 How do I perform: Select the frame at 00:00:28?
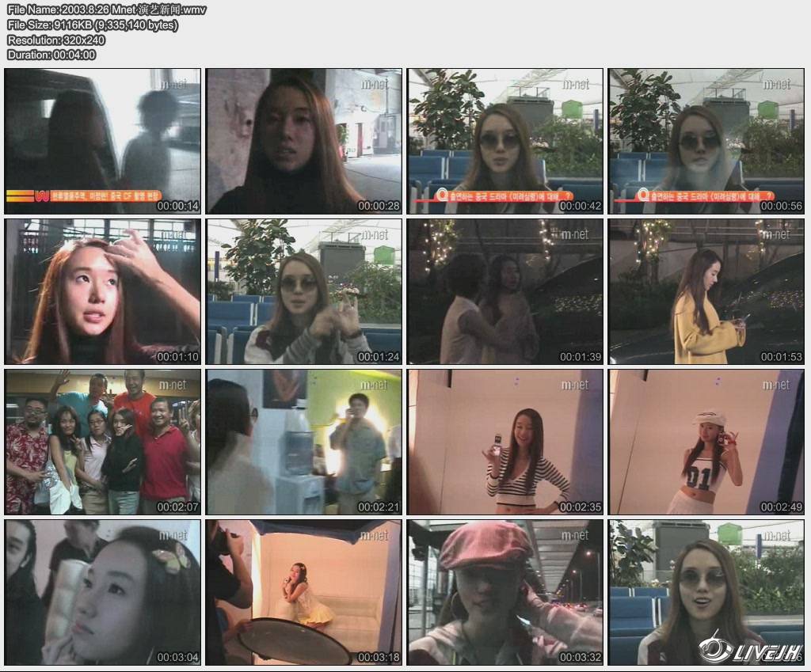[x=304, y=141]
